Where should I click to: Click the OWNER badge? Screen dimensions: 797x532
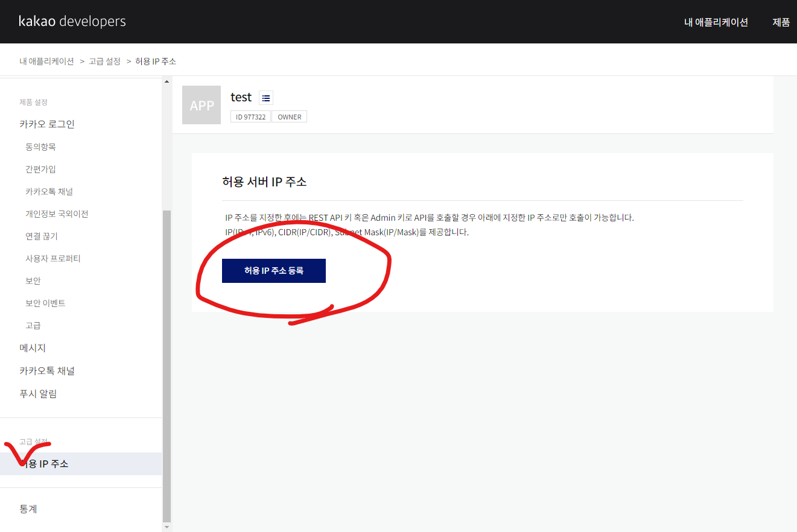click(290, 117)
